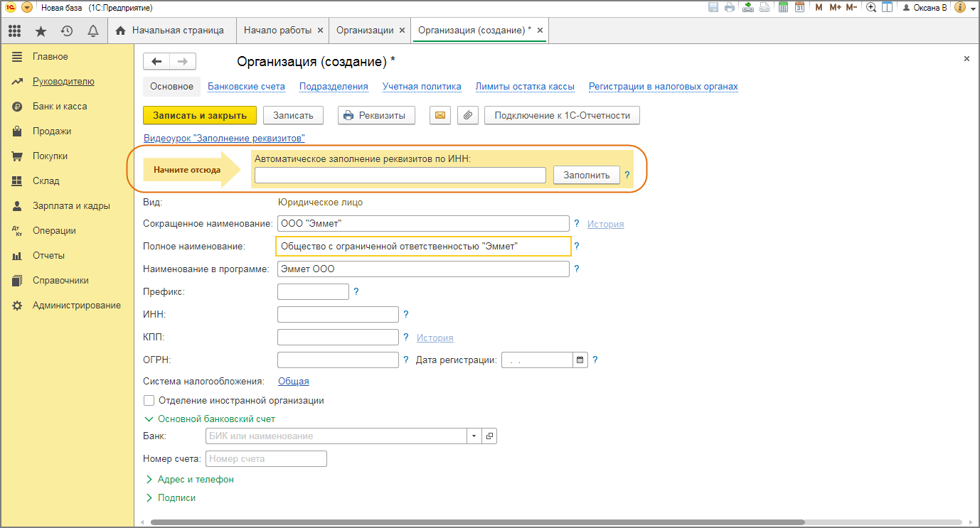980x528 pixels.
Task: Open Видеоурок "Заполнение реквизитов" link
Action: [224, 139]
